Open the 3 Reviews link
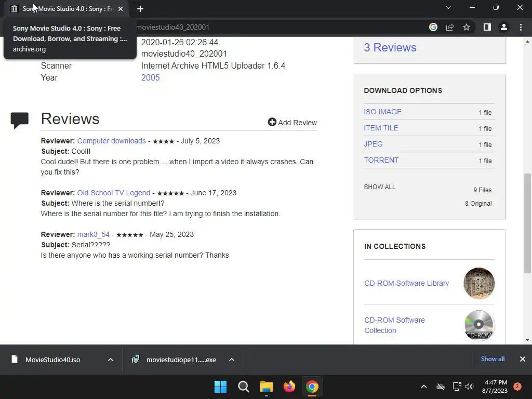This screenshot has width=532, height=399. pyautogui.click(x=390, y=47)
